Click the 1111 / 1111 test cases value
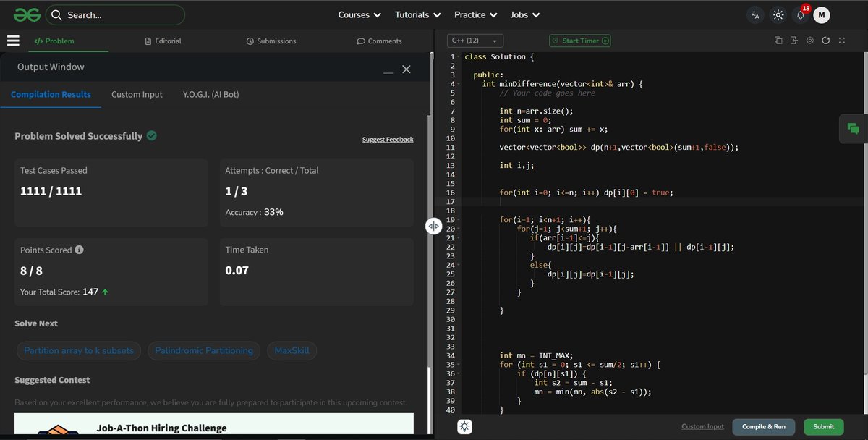868x440 pixels. coord(51,192)
